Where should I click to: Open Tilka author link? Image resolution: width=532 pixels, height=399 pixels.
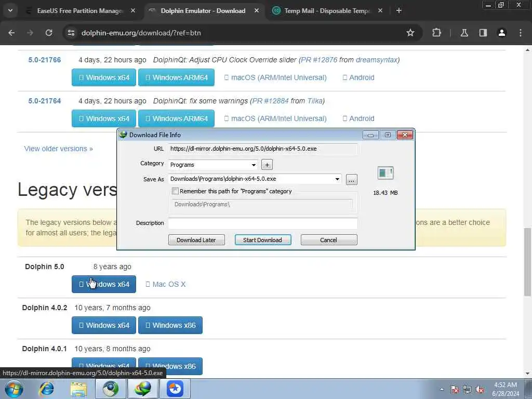point(314,101)
